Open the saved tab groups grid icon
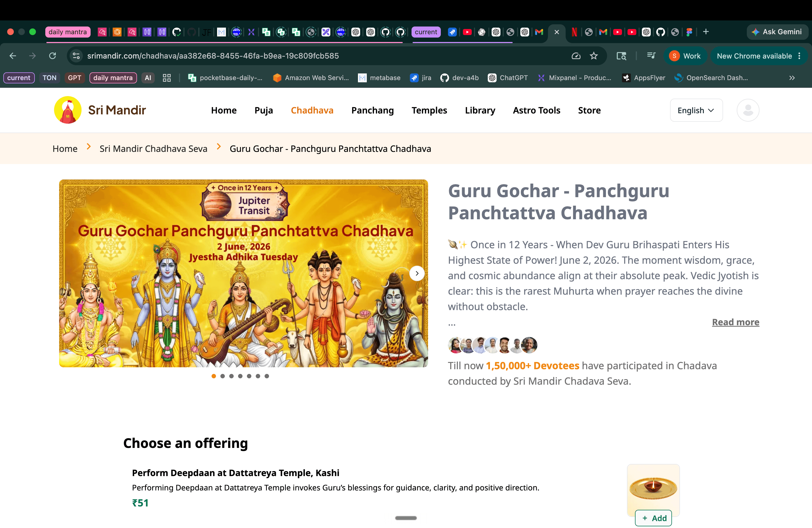The height and width of the screenshot is (528, 812). click(x=167, y=78)
